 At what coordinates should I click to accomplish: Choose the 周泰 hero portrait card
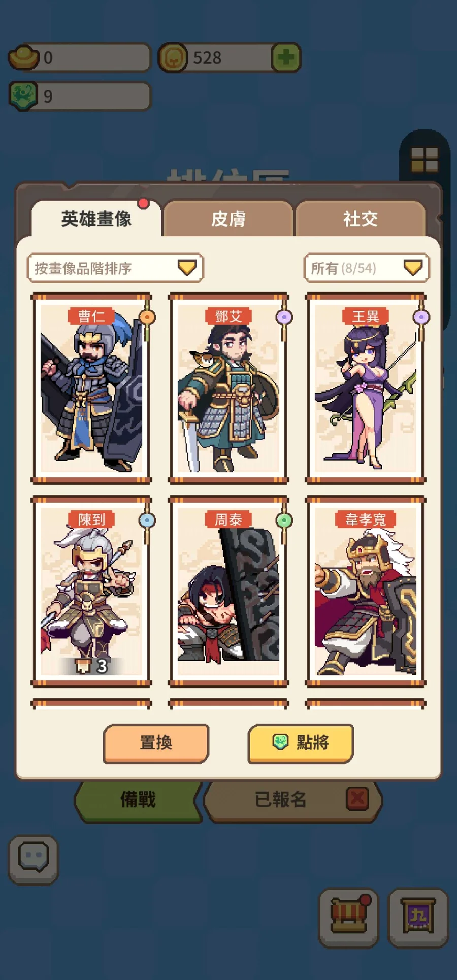(x=228, y=592)
